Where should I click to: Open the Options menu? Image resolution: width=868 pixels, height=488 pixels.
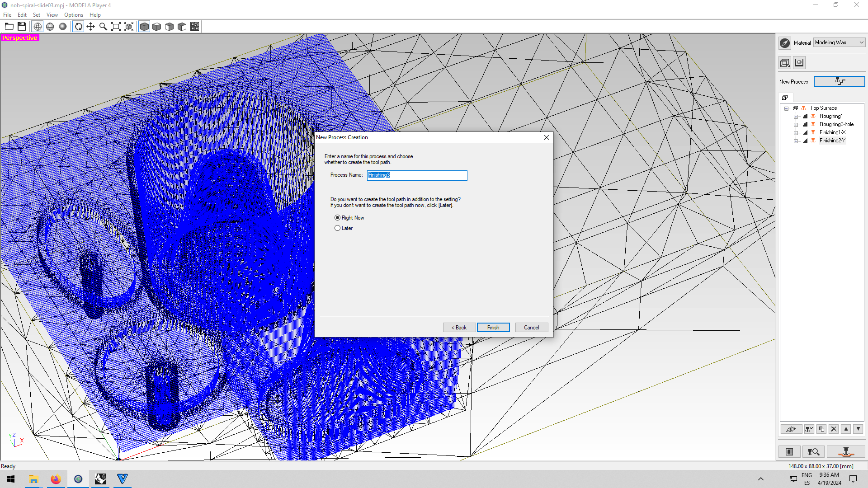74,15
